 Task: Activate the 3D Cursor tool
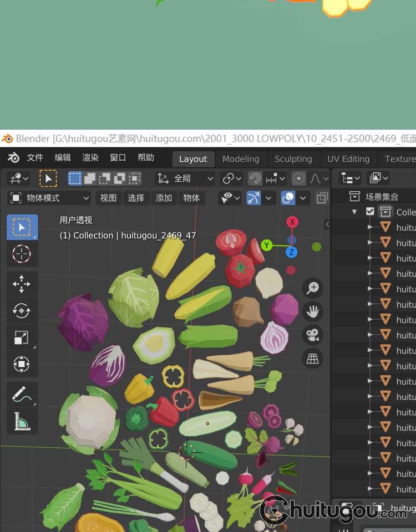coord(22,254)
